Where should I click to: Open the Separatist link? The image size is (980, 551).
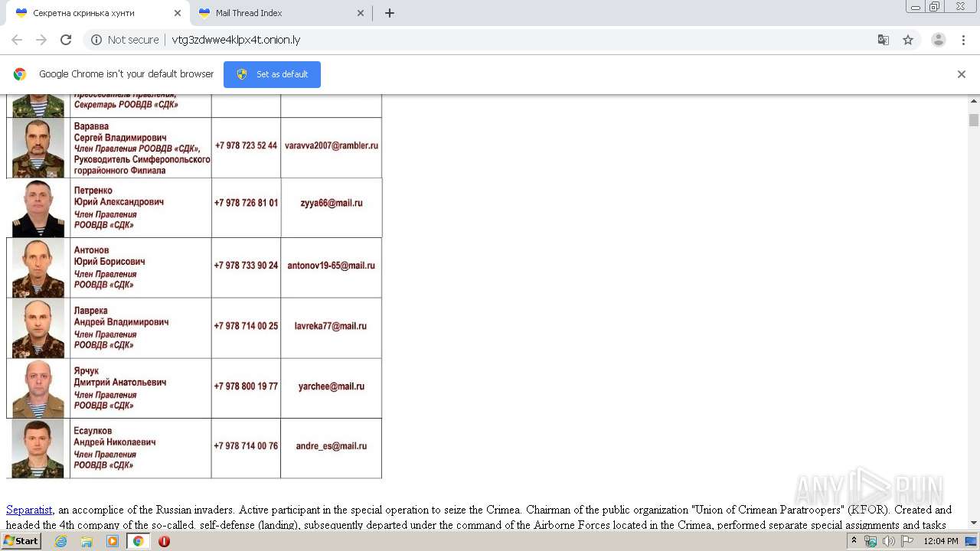pyautogui.click(x=29, y=510)
